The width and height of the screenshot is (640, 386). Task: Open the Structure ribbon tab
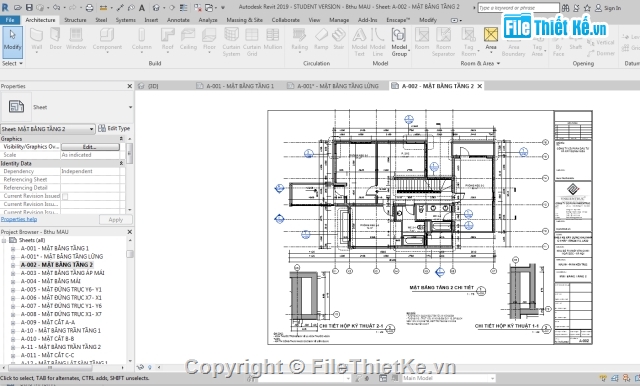(75, 20)
